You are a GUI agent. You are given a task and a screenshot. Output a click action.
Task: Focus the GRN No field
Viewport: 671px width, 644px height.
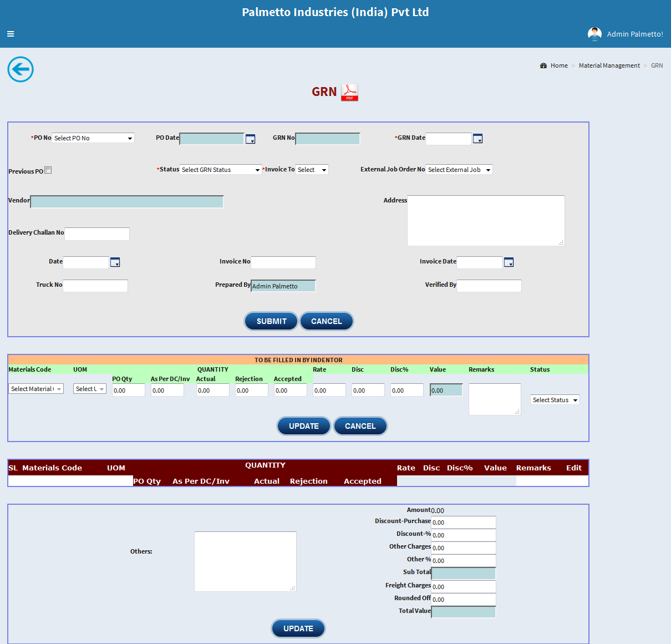click(x=328, y=139)
